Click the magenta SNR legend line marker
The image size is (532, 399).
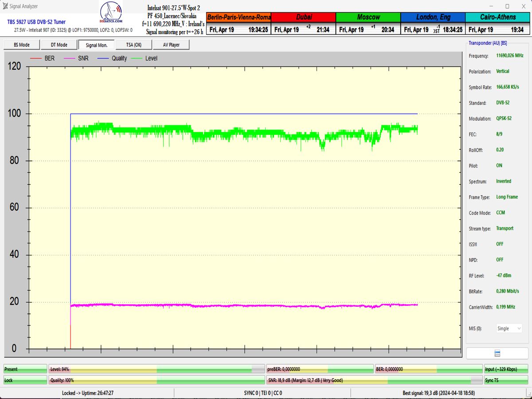70,59
